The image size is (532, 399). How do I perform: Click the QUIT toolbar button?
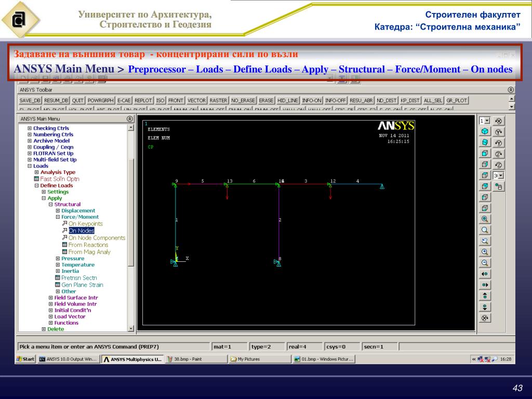[x=78, y=100]
